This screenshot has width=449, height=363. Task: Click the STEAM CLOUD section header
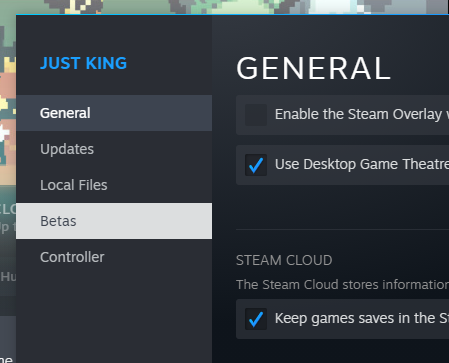pyautogui.click(x=284, y=260)
